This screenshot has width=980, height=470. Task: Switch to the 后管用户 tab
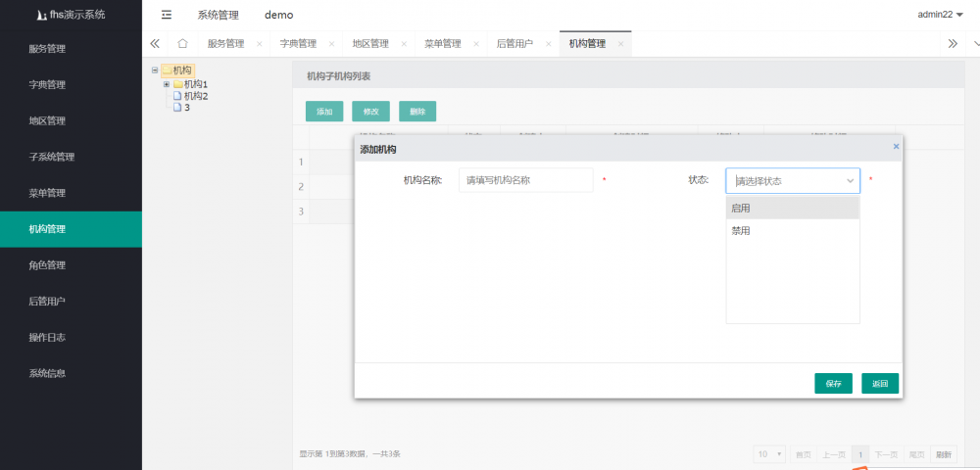tap(515, 44)
